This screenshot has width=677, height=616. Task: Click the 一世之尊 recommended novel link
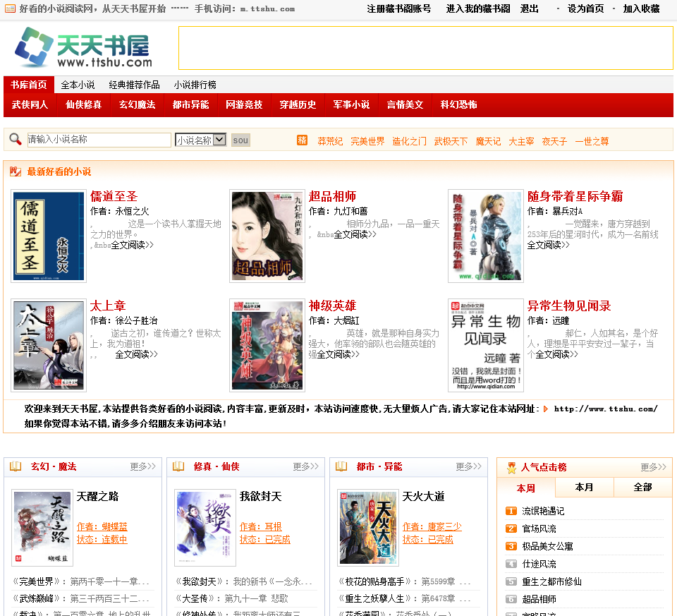point(592,141)
